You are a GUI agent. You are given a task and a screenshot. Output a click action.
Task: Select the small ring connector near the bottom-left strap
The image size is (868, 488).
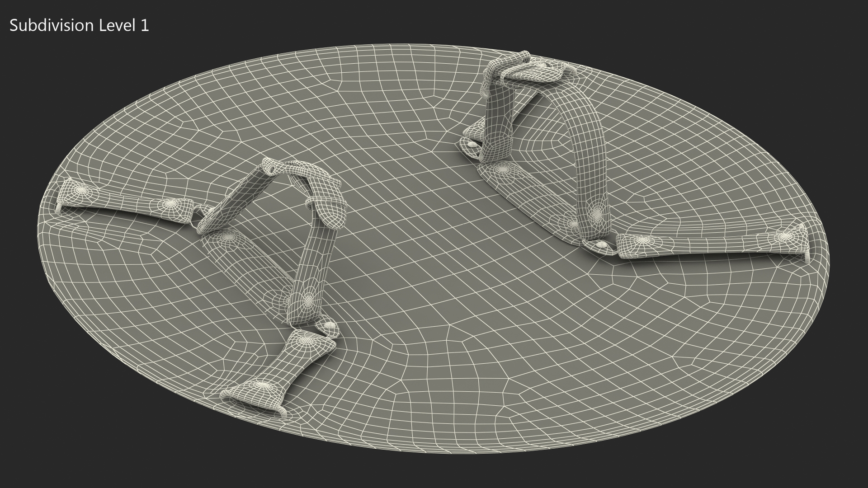(329, 325)
